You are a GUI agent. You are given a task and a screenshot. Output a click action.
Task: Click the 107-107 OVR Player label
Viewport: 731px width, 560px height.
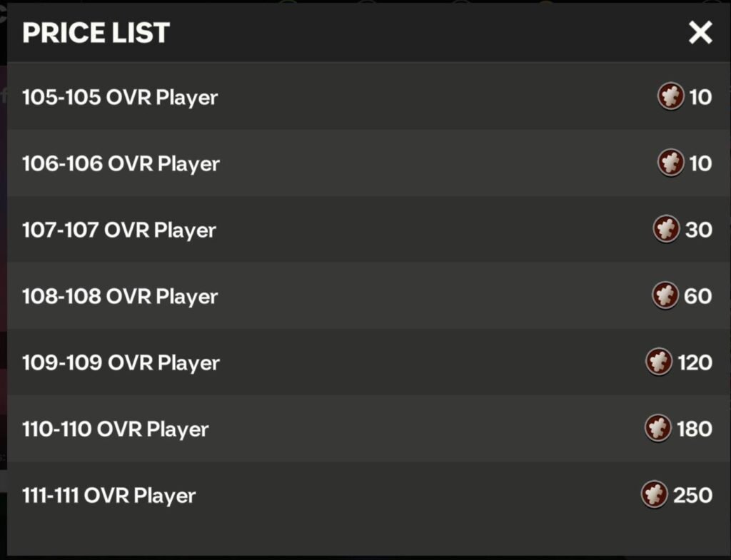coord(119,230)
